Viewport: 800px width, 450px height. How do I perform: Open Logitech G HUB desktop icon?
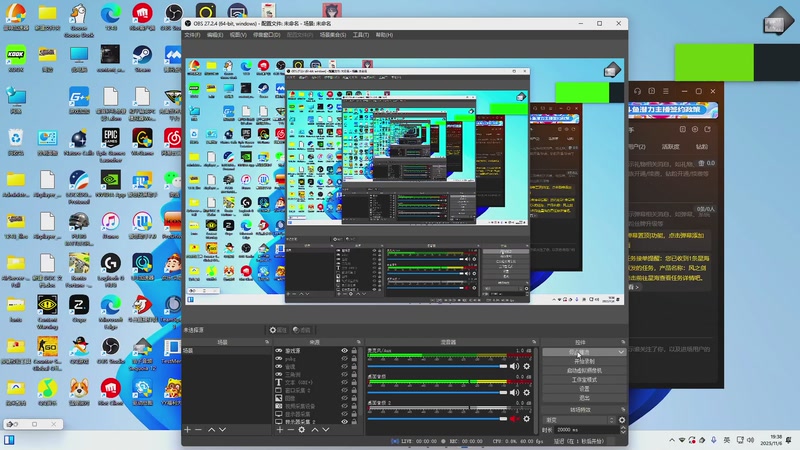pyautogui.click(x=111, y=270)
